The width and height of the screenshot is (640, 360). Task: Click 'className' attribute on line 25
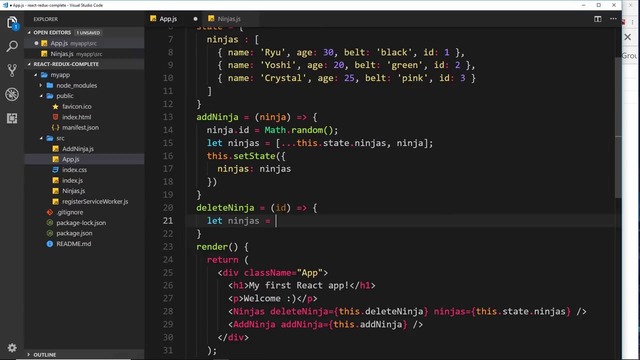268,273
